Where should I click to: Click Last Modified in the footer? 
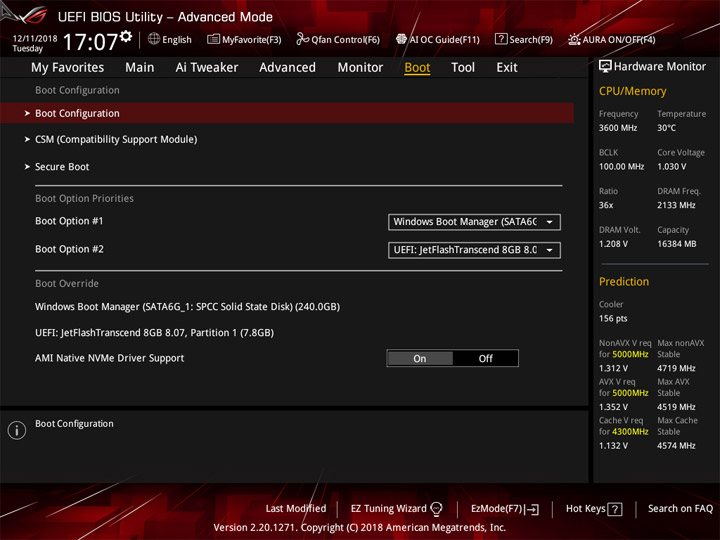[x=296, y=508]
